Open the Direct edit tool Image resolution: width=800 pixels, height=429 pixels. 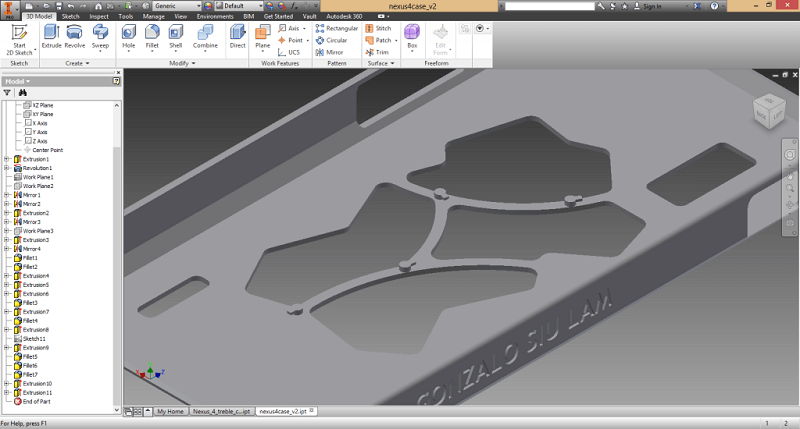click(x=237, y=37)
